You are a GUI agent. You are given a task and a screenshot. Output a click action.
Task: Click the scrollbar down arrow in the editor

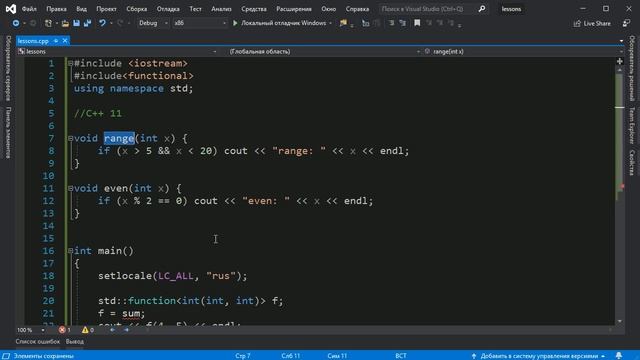click(x=620, y=321)
